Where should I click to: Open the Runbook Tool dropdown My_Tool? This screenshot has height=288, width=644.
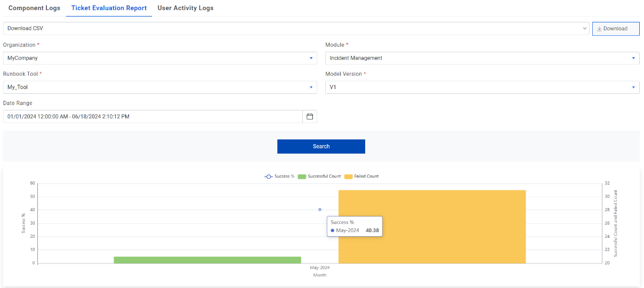click(160, 87)
